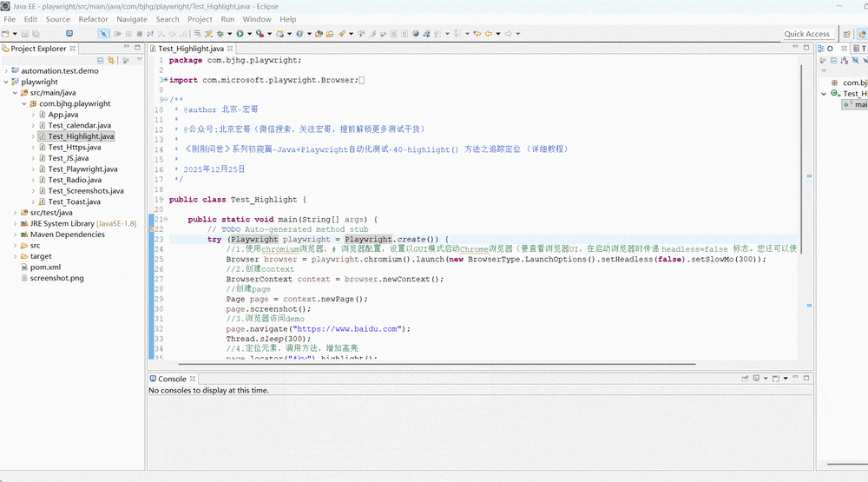Click the Open Console icon
Viewport: 868px width, 482px height.
[x=775, y=378]
